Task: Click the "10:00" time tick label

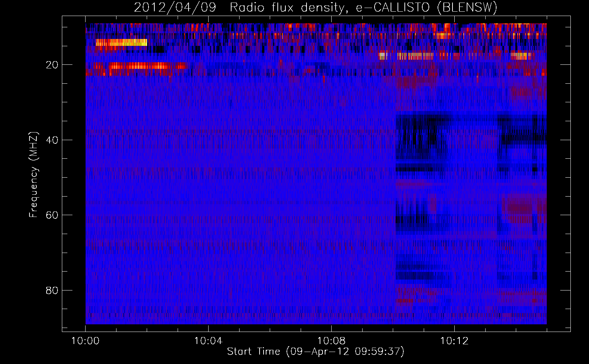Action: pyautogui.click(x=85, y=341)
